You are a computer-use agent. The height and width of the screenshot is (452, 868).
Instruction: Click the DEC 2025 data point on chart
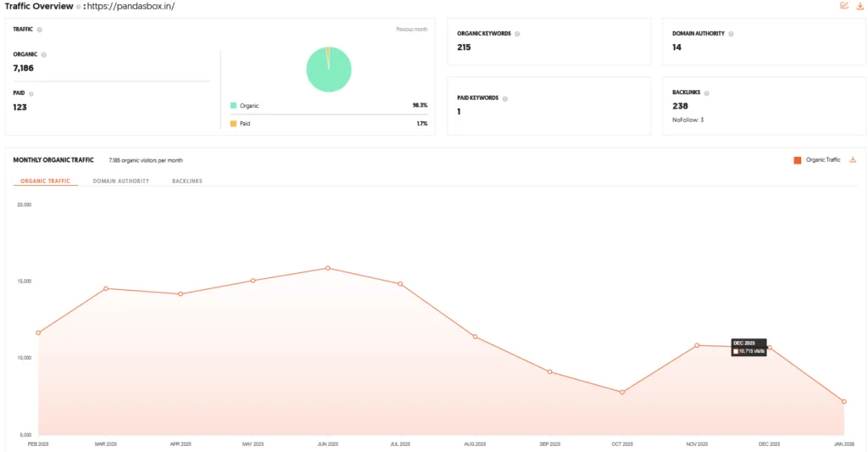(x=770, y=348)
